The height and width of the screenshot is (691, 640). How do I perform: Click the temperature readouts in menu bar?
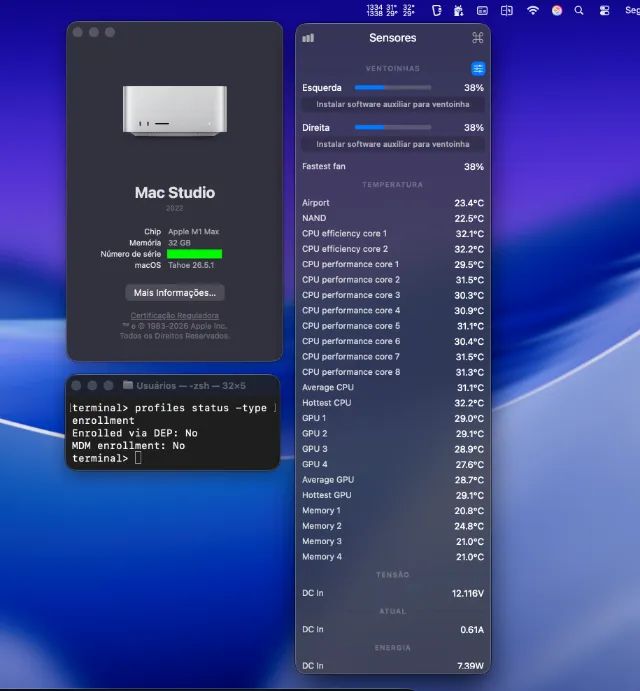(x=400, y=10)
